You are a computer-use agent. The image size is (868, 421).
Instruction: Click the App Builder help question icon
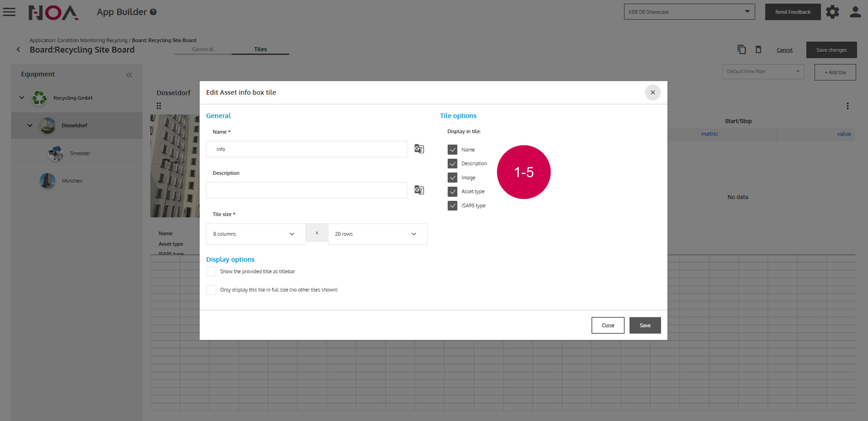(x=153, y=12)
